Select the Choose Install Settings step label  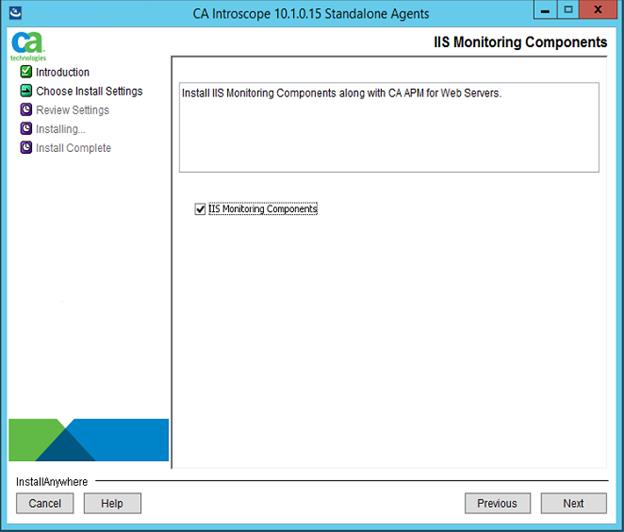click(89, 91)
